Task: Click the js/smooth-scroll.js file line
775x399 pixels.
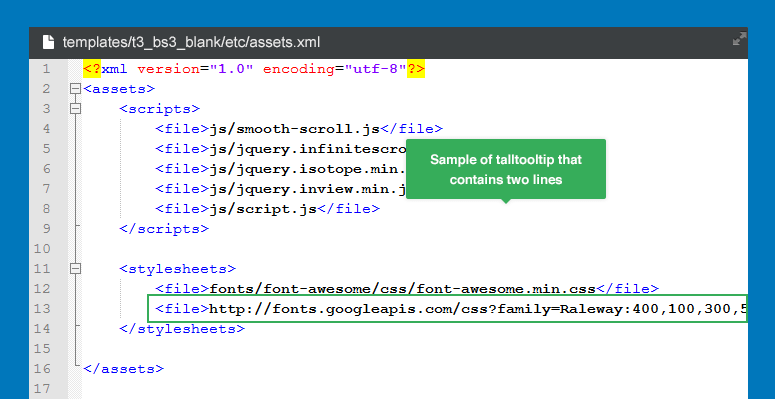Action: [x=299, y=129]
